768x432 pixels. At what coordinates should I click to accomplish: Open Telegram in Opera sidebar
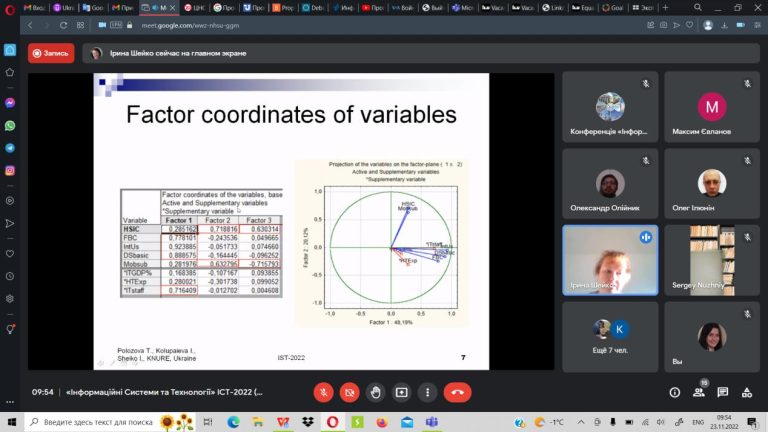[10, 148]
